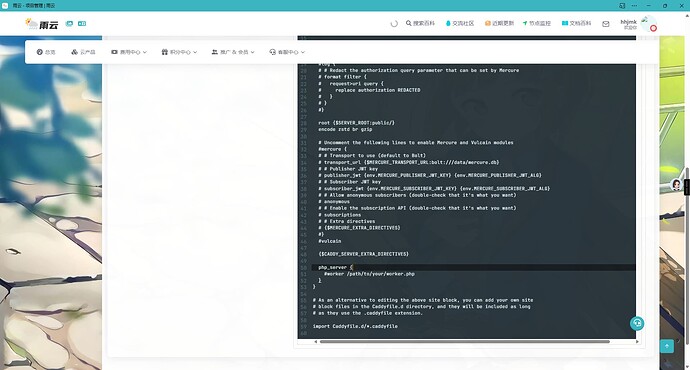This screenshot has width=690, height=370.
Task: Expand the 费用中心 dropdown menu
Action: click(x=129, y=52)
